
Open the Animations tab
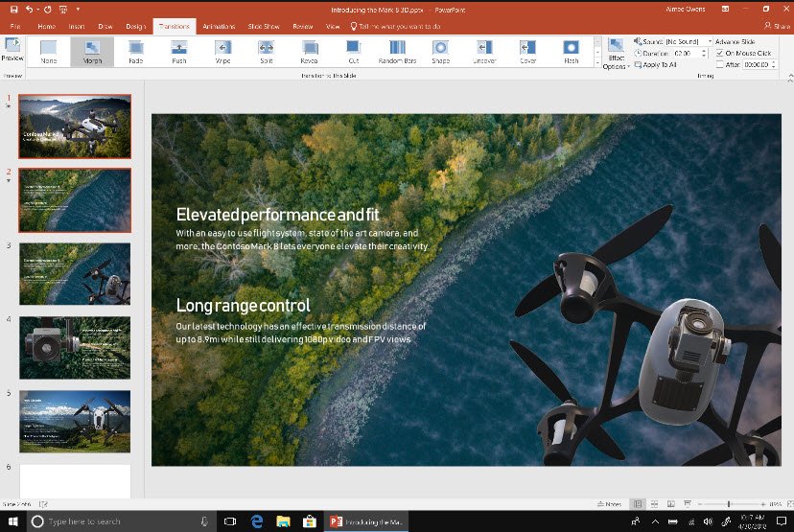pyautogui.click(x=219, y=27)
